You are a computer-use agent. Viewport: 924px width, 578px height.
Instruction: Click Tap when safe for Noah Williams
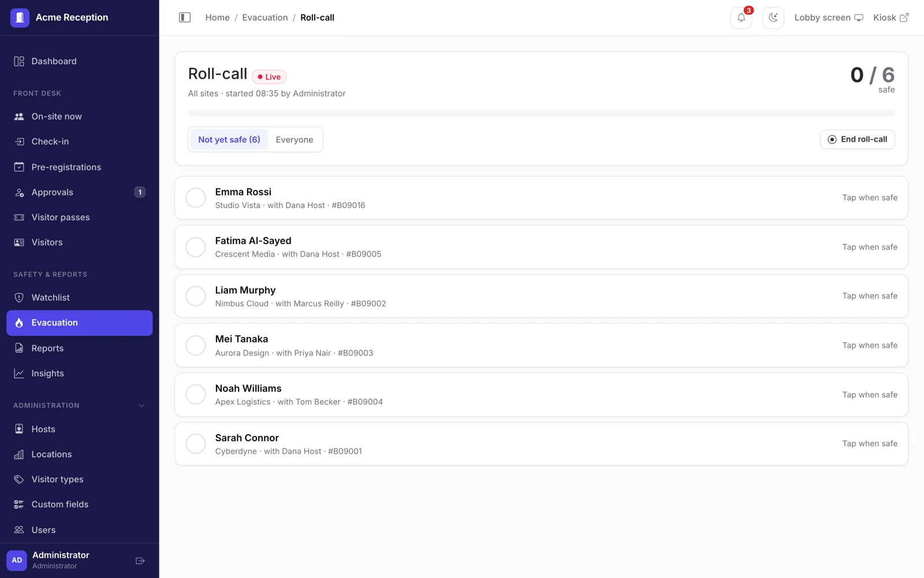pyautogui.click(x=870, y=395)
